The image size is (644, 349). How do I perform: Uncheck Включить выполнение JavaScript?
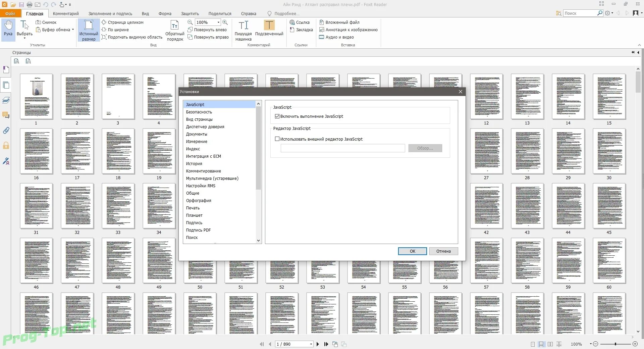click(x=277, y=116)
